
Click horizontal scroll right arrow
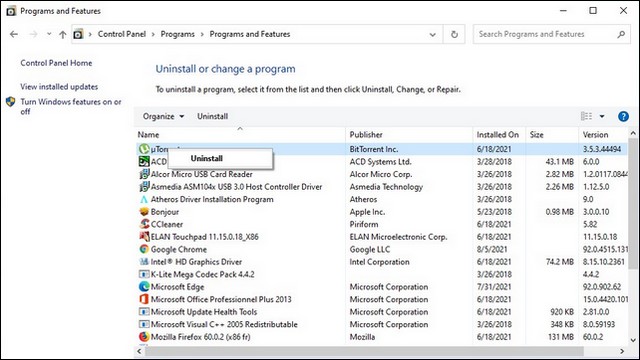[x=622, y=351]
